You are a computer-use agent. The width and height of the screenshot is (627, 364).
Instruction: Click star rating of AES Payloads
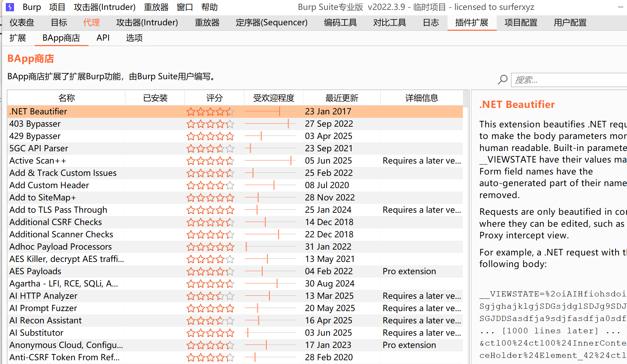pyautogui.click(x=210, y=271)
